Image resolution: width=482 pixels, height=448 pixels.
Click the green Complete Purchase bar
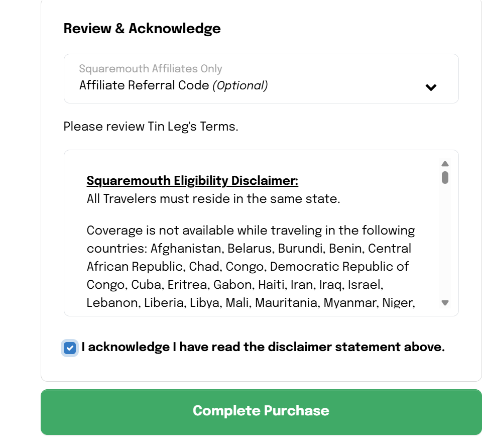261,411
